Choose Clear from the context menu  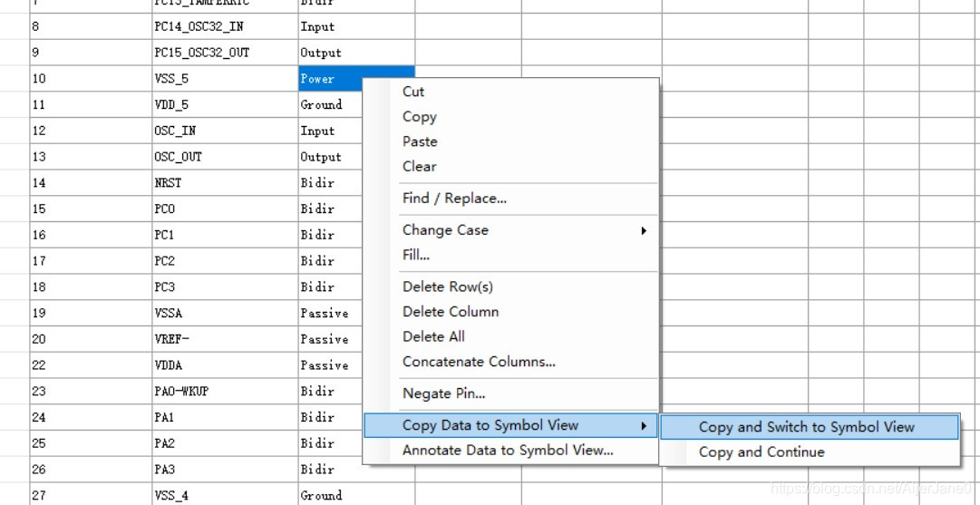click(420, 167)
